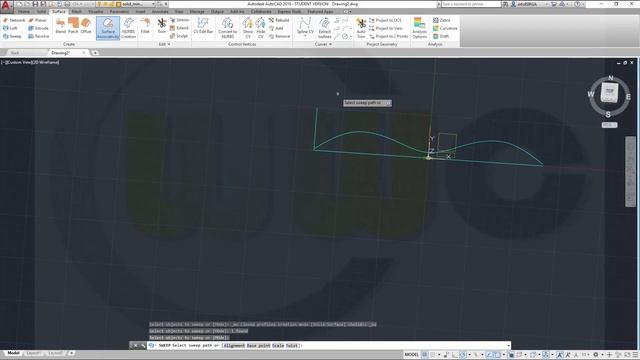Click the command line input
The height and width of the screenshot is (360, 640).
pyautogui.click(x=329, y=345)
